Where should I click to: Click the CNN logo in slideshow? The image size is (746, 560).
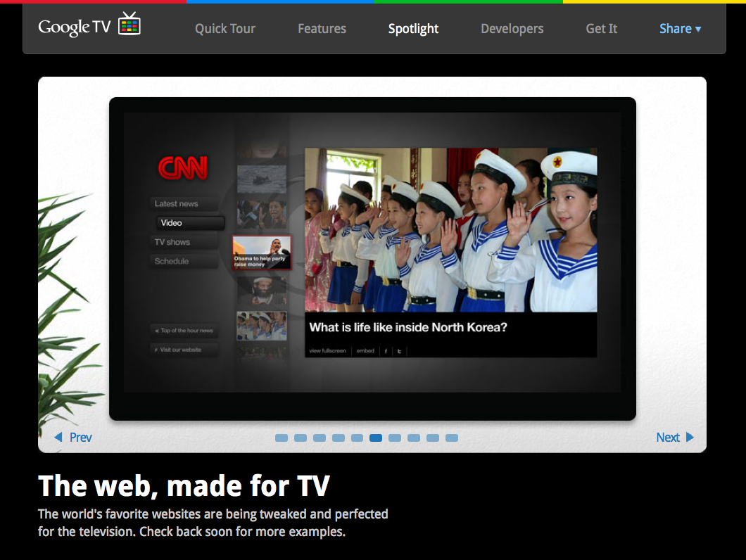[182, 168]
